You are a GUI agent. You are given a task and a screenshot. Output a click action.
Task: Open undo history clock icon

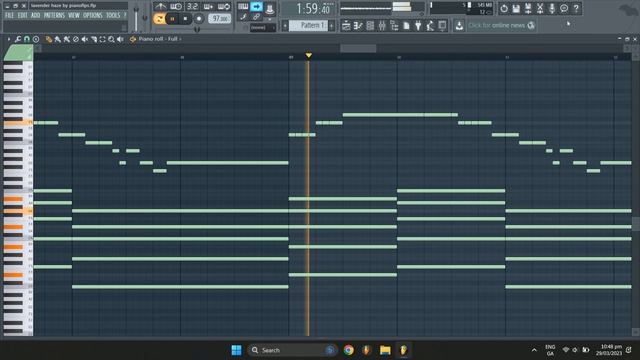point(504,8)
